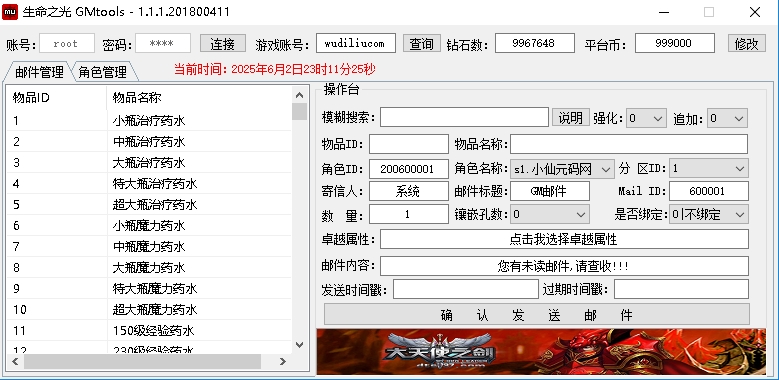Viewport: 779px width, 380px height.
Task: Expand the 分区ID dropdown
Action: point(708,168)
